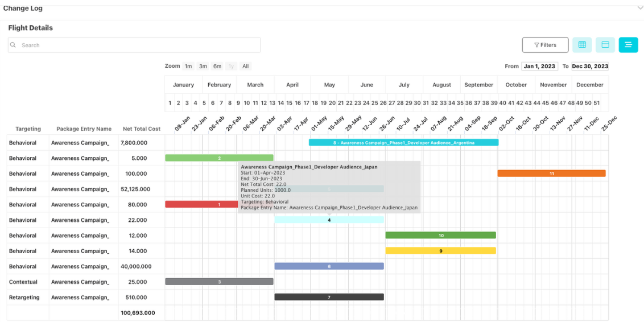Collapse the Change Log section chevron
The image size is (644, 322).
pyautogui.click(x=640, y=9)
